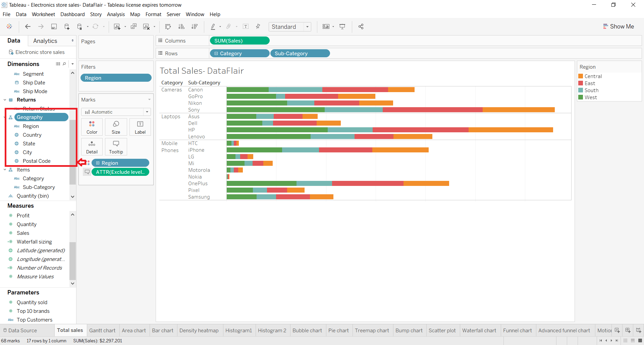
Task: Toggle the Fix Axes pin icon
Action: pyautogui.click(x=258, y=26)
